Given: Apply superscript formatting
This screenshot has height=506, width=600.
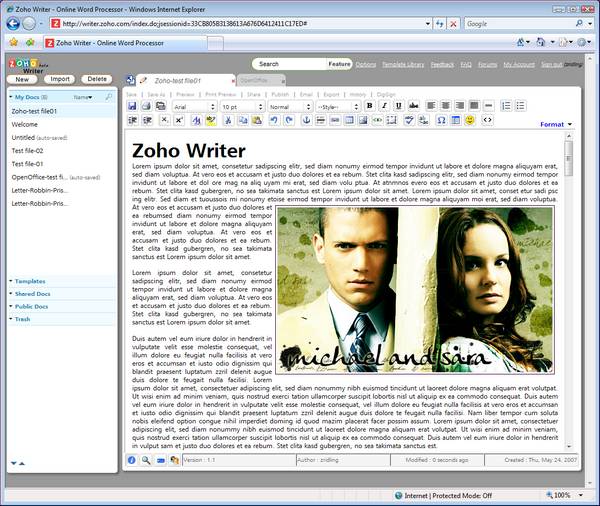Looking at the screenshot, I should pos(179,120).
